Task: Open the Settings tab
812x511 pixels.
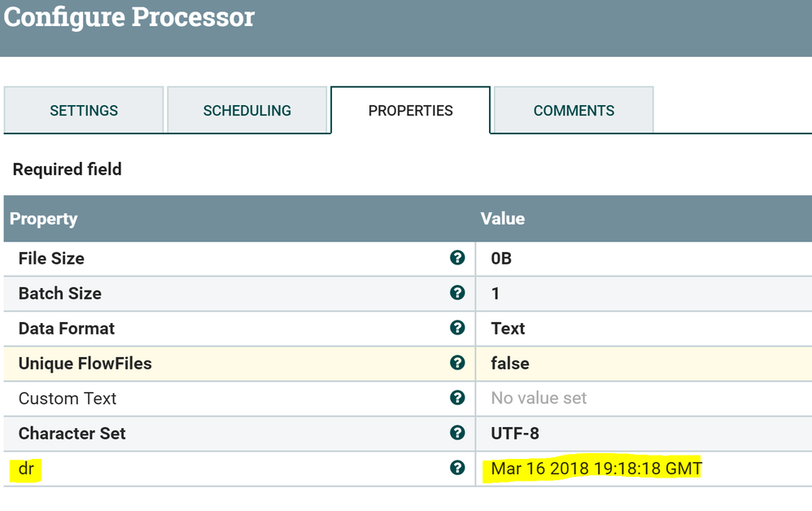Action: (84, 111)
